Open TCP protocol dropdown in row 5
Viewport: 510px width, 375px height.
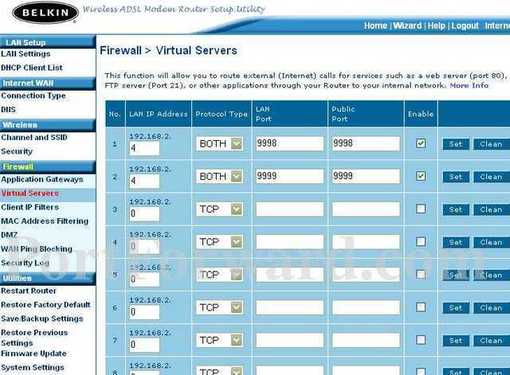219,275
